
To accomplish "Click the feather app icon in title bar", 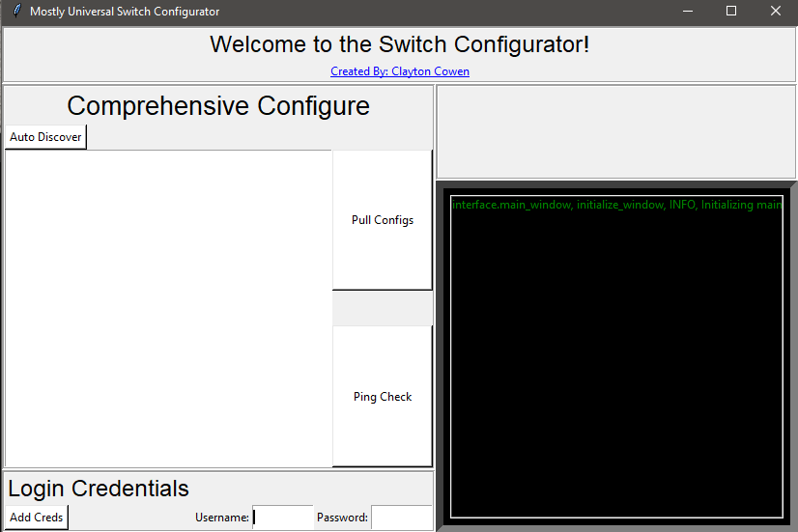I will click(x=16, y=11).
